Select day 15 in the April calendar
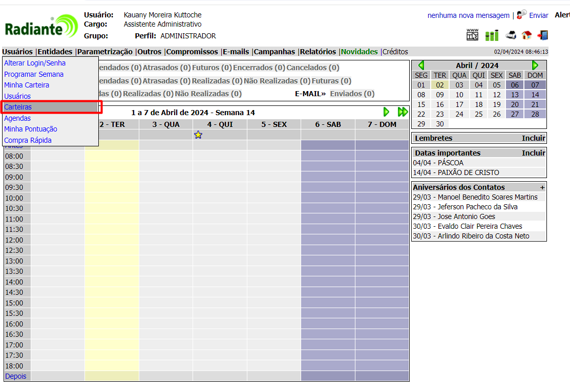This screenshot has width=570, height=392. [x=421, y=104]
